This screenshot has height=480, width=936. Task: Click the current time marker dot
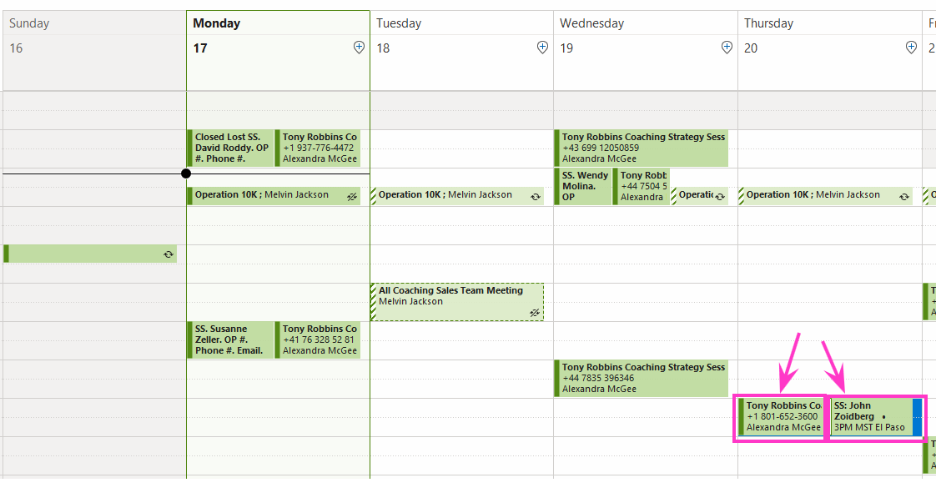[x=186, y=174]
